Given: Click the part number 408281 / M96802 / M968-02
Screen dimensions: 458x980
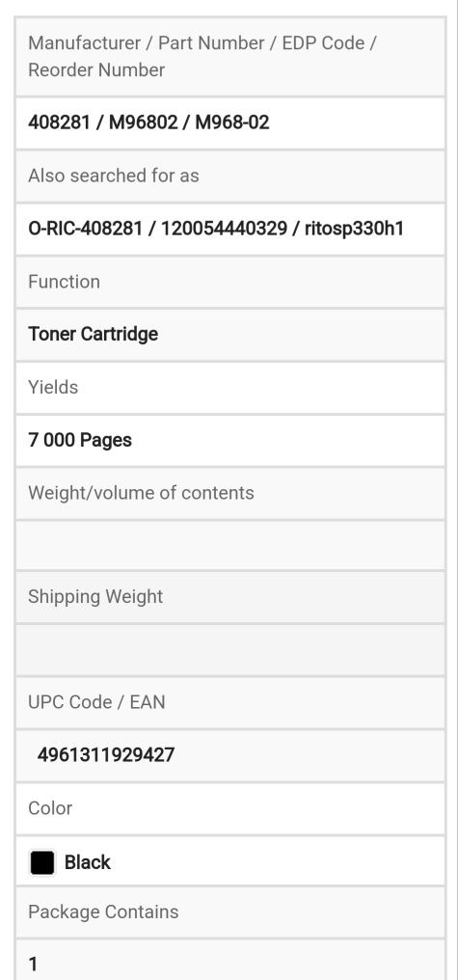Looking at the screenshot, I should click(148, 122).
